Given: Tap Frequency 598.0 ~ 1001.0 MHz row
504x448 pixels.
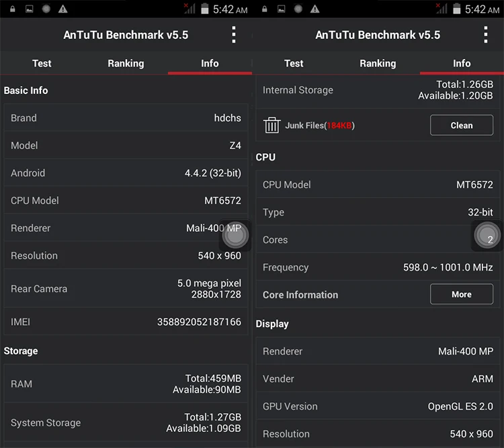Looking at the screenshot, I should [378, 267].
